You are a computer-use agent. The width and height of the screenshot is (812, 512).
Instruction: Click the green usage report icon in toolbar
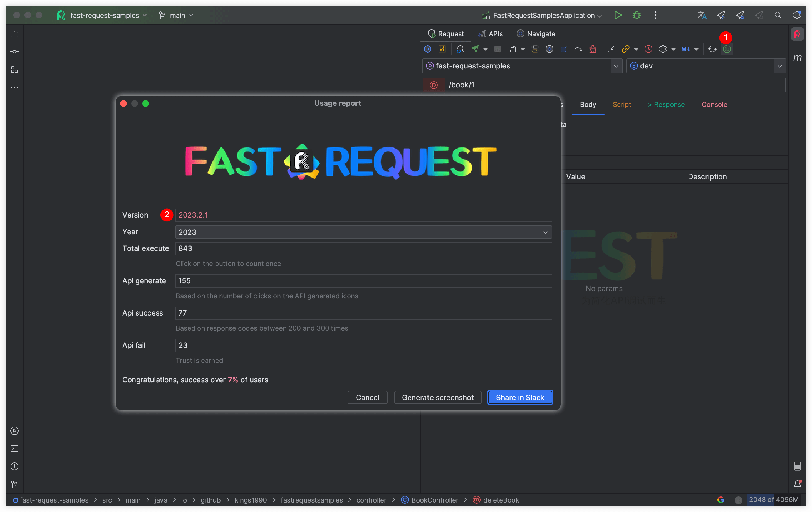point(727,49)
